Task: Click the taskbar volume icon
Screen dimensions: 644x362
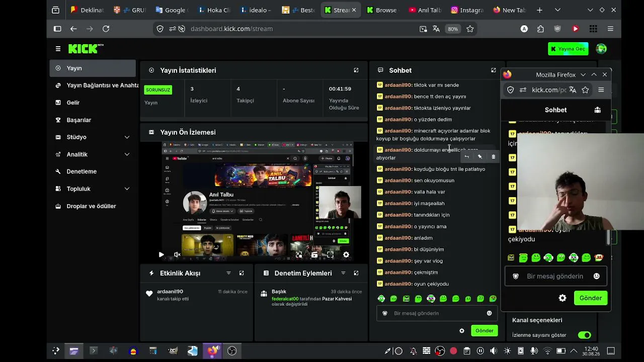Action: (494, 351)
